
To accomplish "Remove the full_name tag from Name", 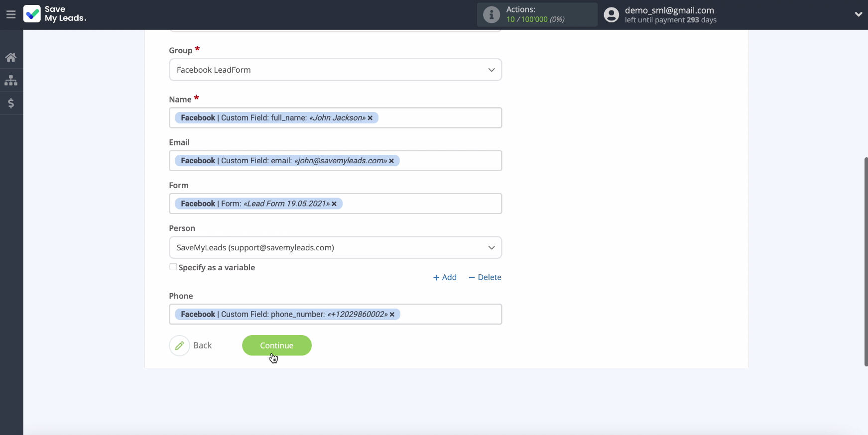I will click(x=370, y=118).
